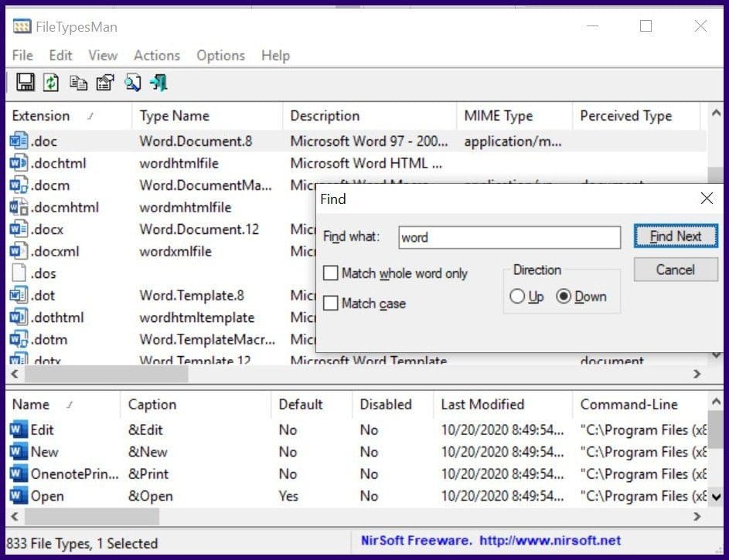Click upper list horizontal scrollbar thumb
Image resolution: width=729 pixels, height=560 pixels.
[x=107, y=374]
